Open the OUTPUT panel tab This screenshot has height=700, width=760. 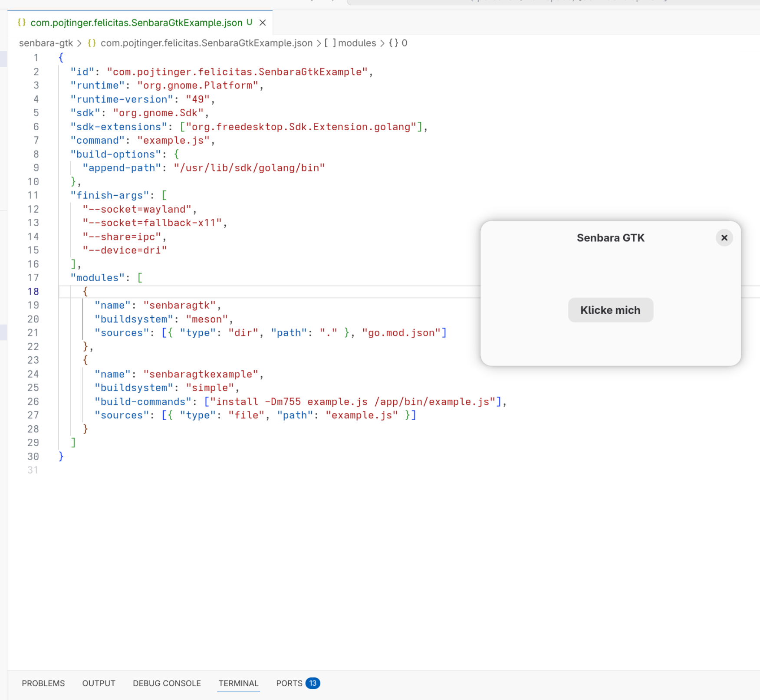click(x=99, y=683)
